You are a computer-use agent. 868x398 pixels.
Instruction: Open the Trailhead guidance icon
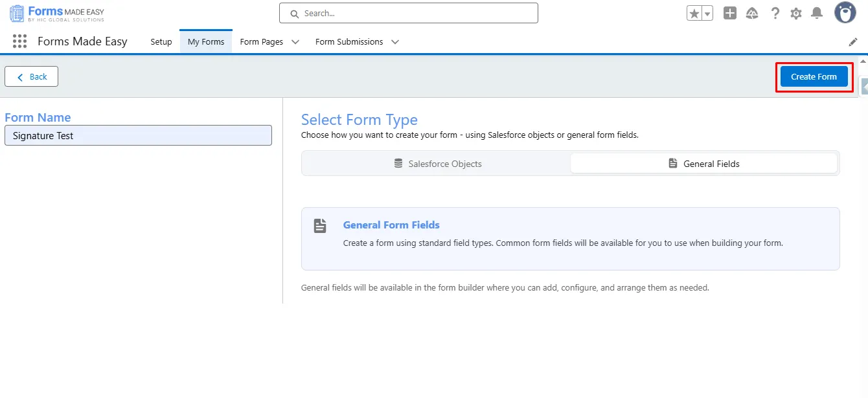point(752,14)
